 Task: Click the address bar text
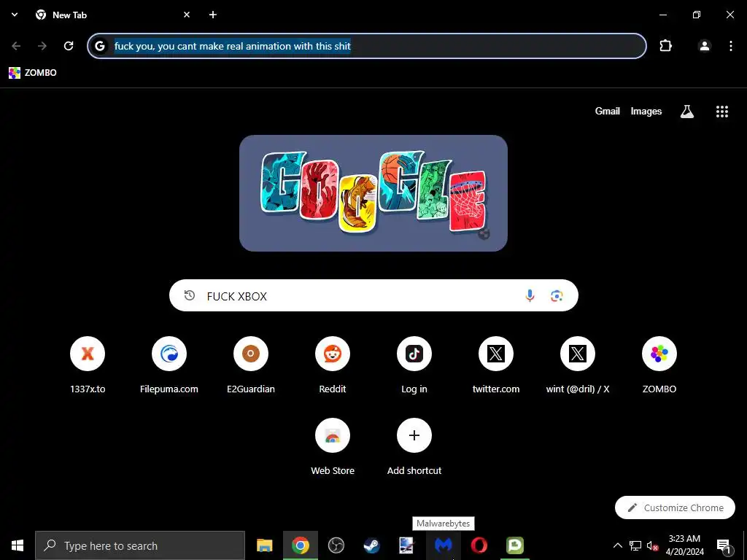pyautogui.click(x=233, y=46)
